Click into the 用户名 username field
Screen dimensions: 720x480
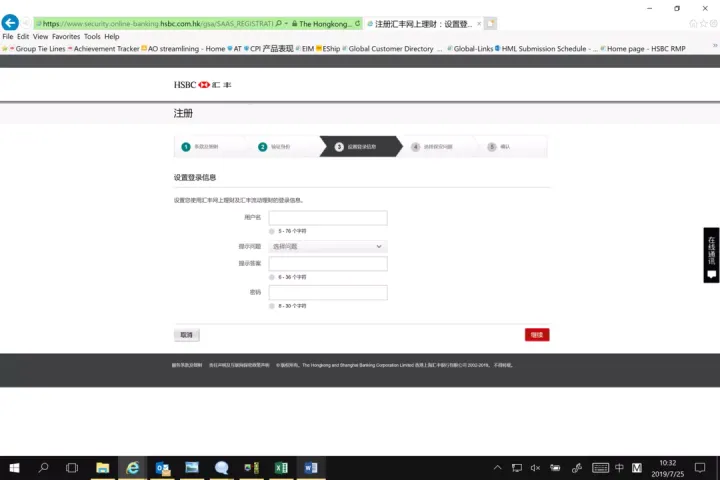click(328, 218)
